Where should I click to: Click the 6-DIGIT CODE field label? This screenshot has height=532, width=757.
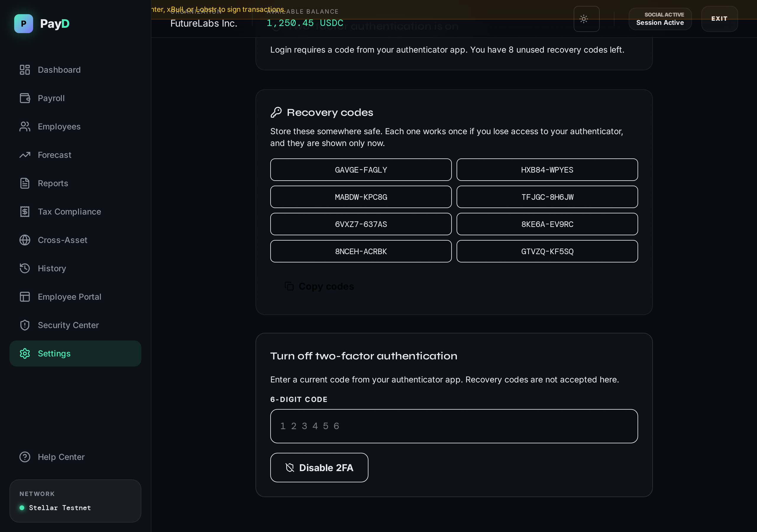click(299, 399)
